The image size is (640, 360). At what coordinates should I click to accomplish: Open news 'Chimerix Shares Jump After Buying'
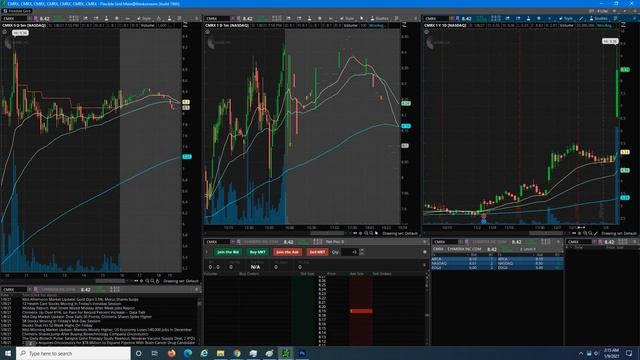[85, 334]
